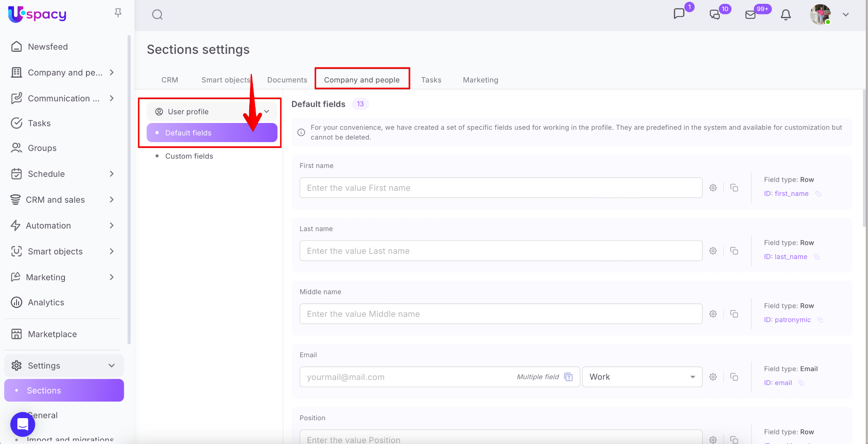Switch to the Tasks tab
The image size is (868, 444).
(x=431, y=80)
